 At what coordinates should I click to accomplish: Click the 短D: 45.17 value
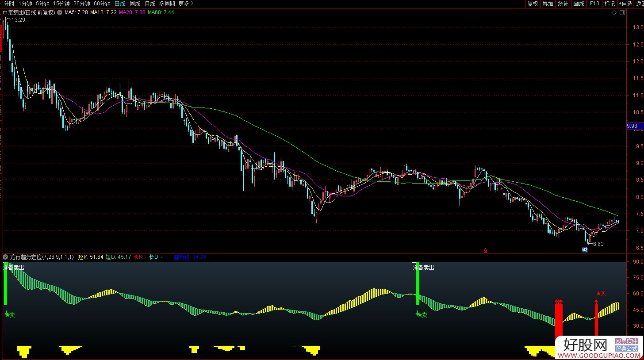(119, 257)
